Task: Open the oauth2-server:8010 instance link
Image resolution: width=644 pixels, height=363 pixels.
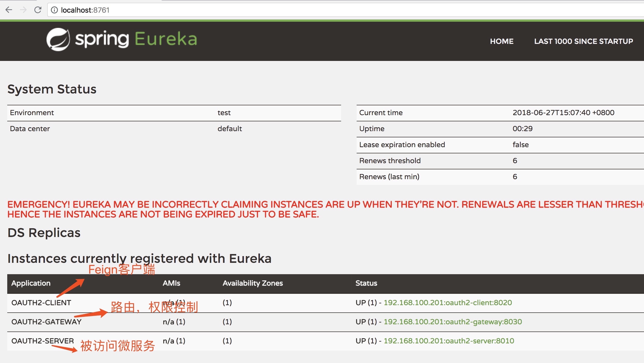Action: pyautogui.click(x=449, y=341)
